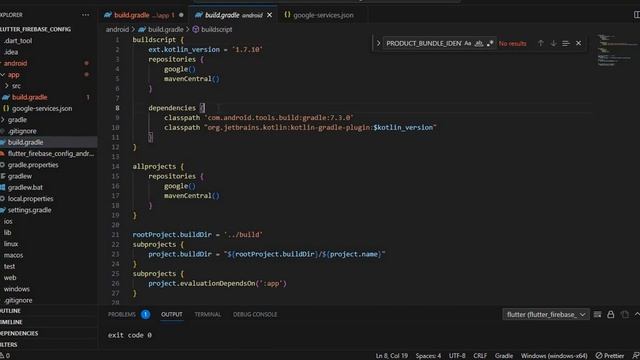Switch to Debug Console panel tab
The image size is (640, 360).
(255, 314)
